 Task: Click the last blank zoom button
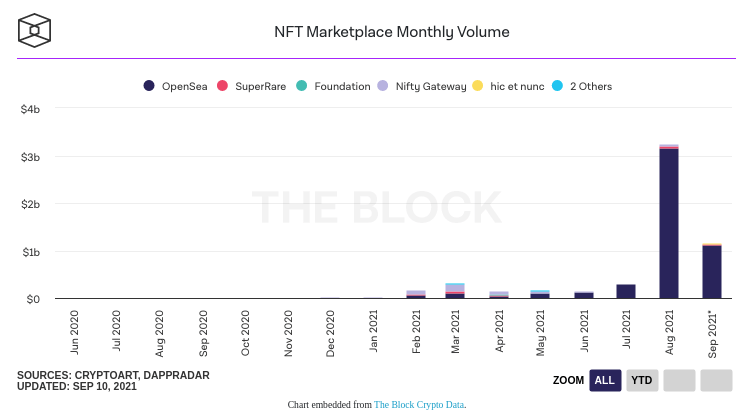[716, 380]
